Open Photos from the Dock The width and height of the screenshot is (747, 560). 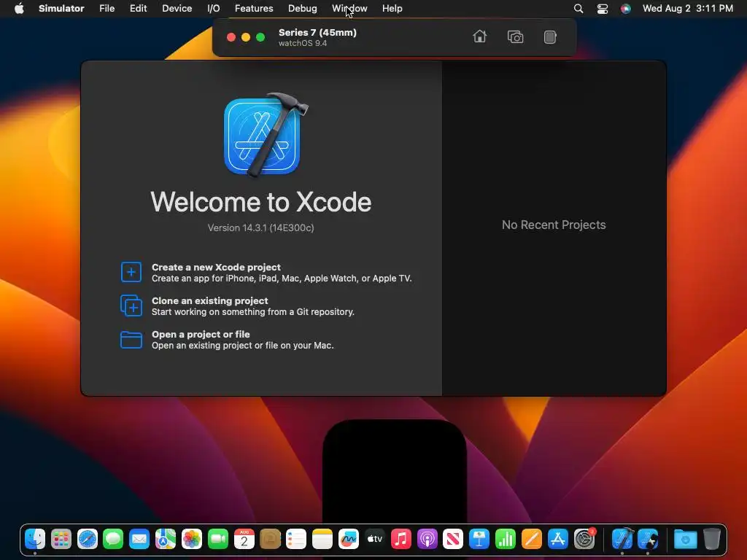click(x=192, y=539)
